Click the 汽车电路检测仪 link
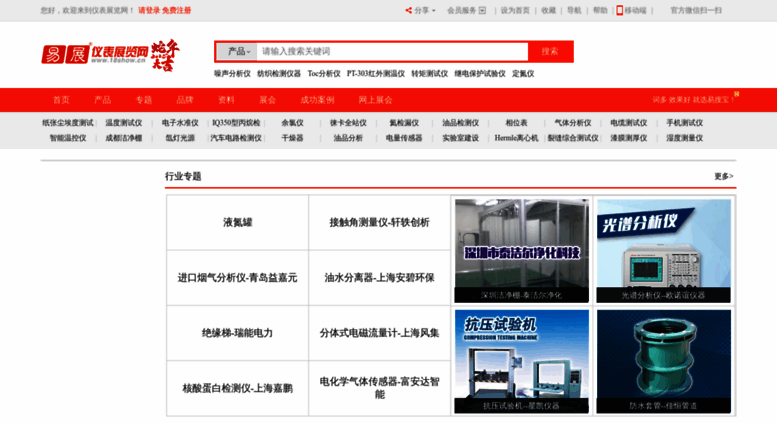Viewport: 777px width, 423px height. pos(236,138)
